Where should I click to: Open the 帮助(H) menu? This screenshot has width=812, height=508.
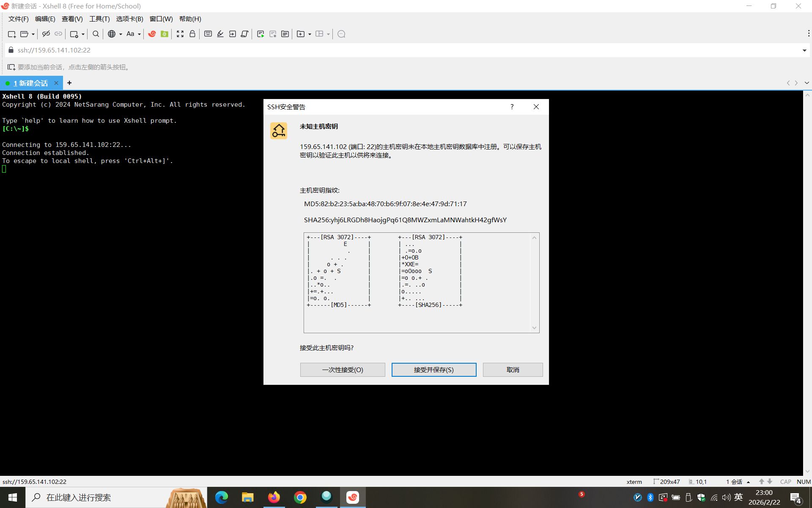coord(190,19)
